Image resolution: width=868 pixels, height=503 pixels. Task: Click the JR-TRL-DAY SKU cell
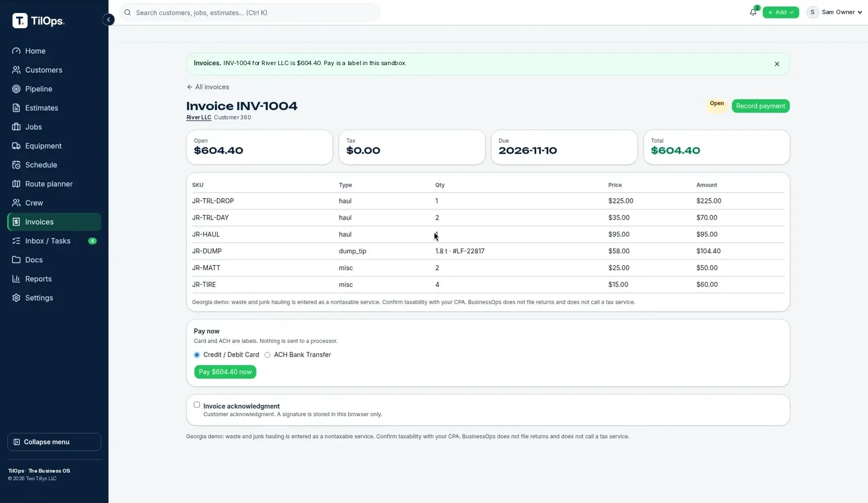[210, 218]
